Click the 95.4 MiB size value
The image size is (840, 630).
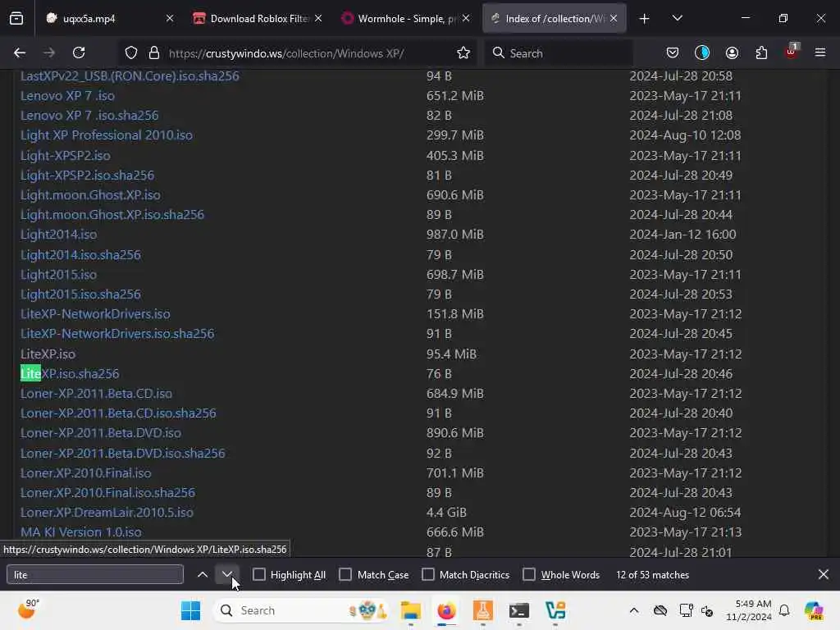[451, 354]
